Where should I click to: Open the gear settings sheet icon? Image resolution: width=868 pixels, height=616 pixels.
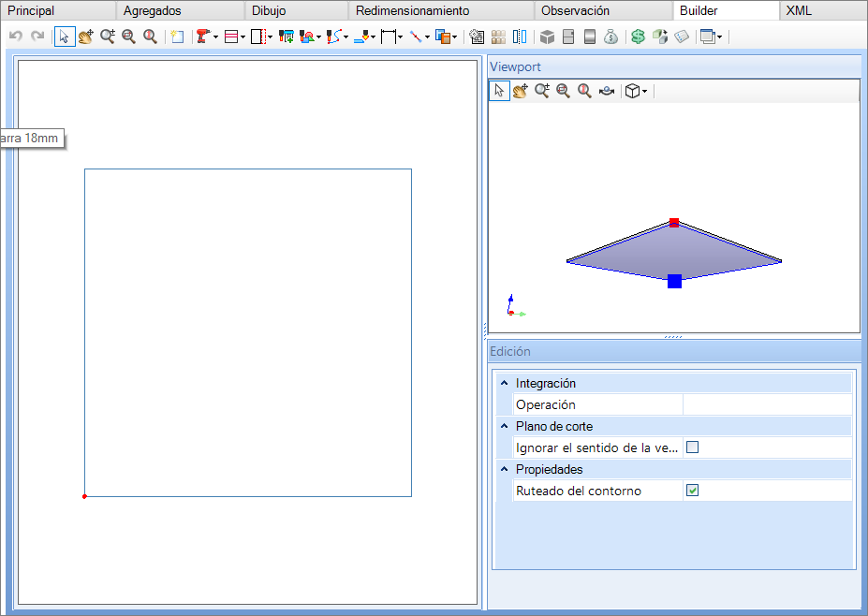(x=477, y=37)
